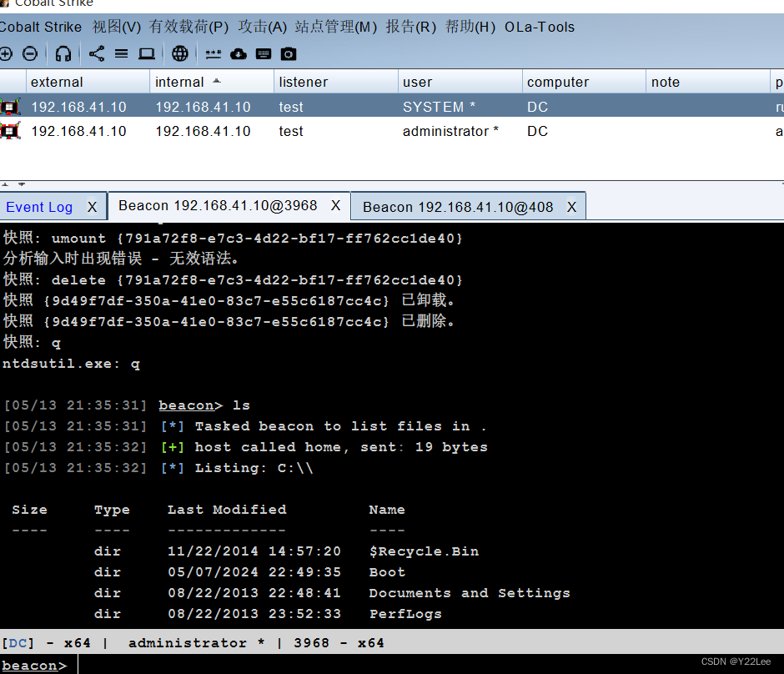Open the listeners headphones icon
784x674 pixels.
pos(63,53)
